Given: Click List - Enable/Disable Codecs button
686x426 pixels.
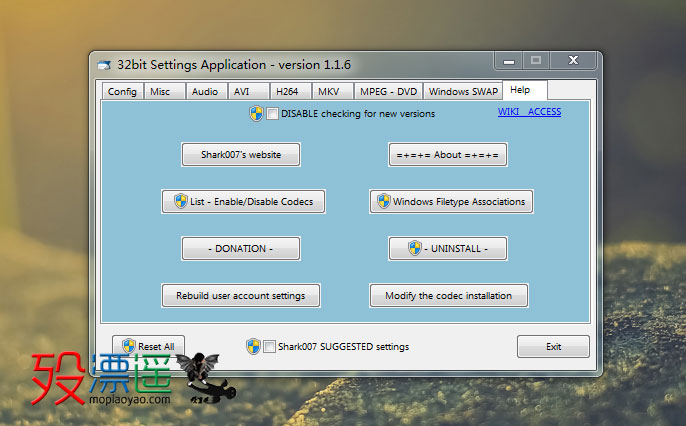Looking at the screenshot, I should pyautogui.click(x=243, y=202).
